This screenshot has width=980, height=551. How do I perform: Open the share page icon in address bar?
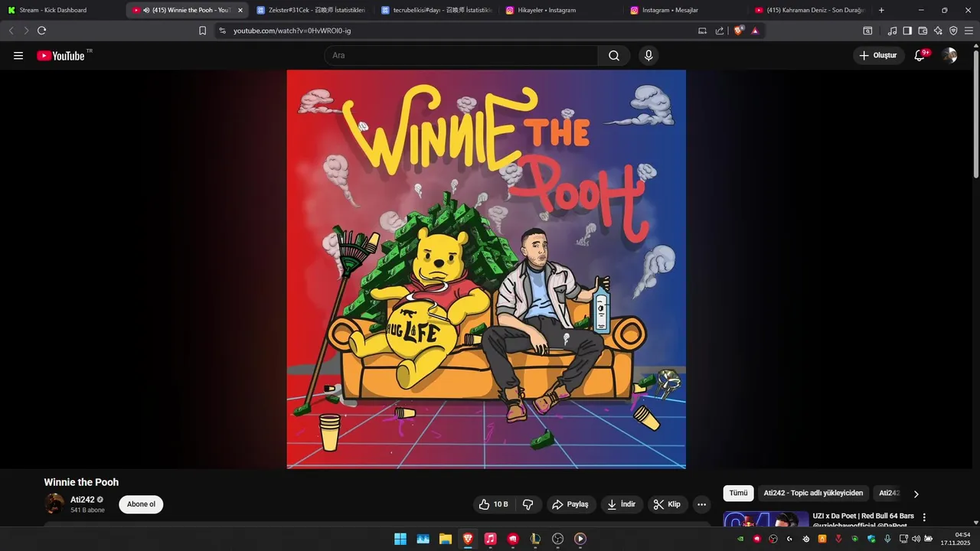point(720,31)
